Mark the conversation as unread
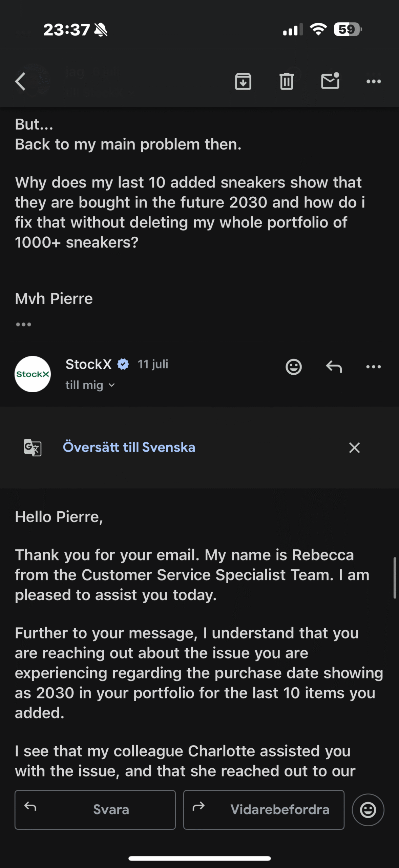Viewport: 399px width, 868px height. click(330, 81)
